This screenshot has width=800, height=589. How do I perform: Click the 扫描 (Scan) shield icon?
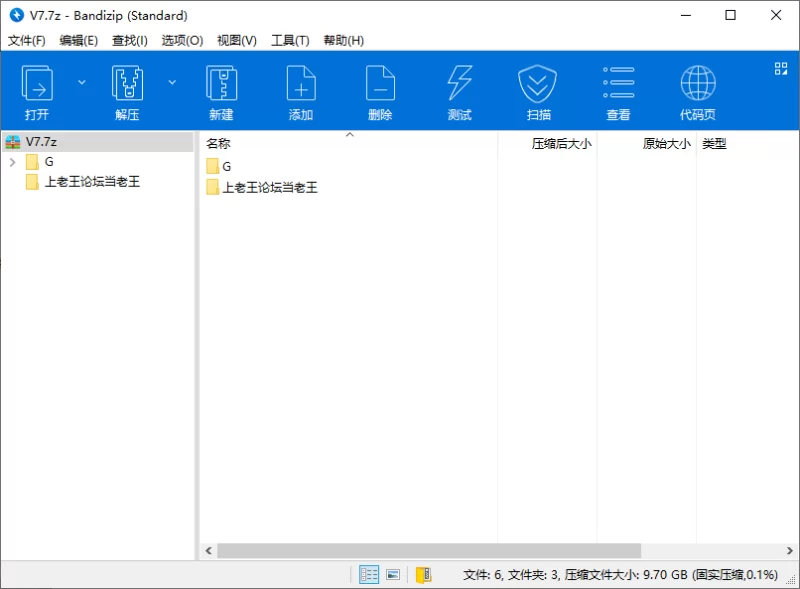(x=538, y=92)
